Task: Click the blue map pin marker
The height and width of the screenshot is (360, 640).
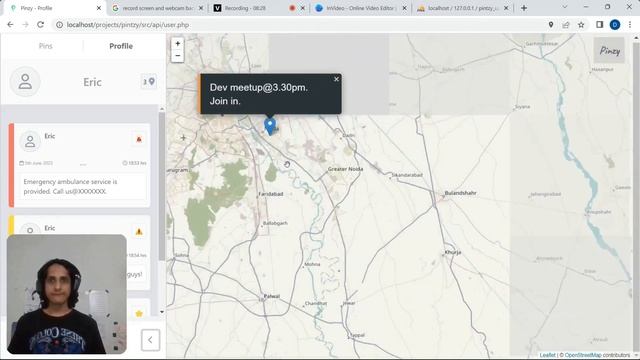Action: pyautogui.click(x=270, y=126)
